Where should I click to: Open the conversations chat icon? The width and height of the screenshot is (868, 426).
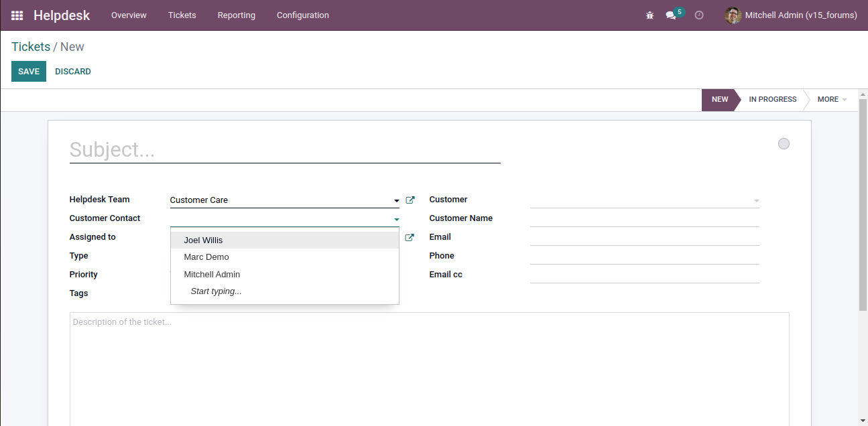point(671,15)
